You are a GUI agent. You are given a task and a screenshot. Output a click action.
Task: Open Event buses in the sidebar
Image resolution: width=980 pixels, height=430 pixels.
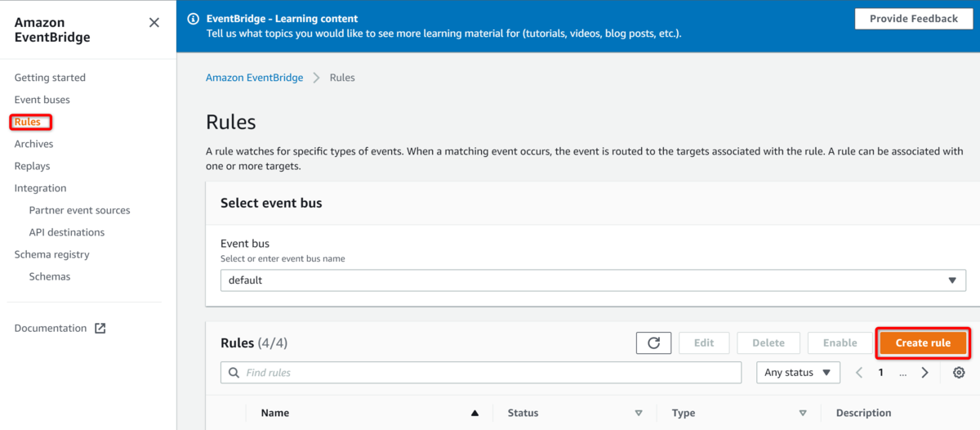pyautogui.click(x=42, y=100)
